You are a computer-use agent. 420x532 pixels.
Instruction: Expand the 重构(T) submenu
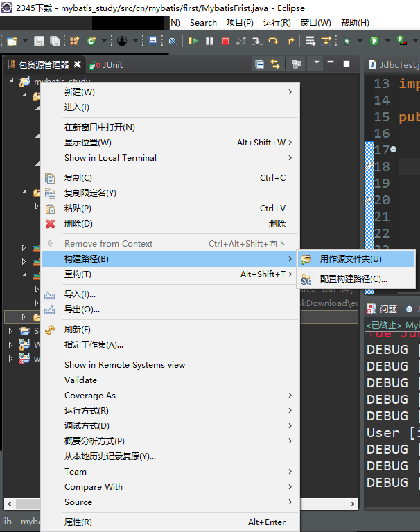click(x=170, y=274)
